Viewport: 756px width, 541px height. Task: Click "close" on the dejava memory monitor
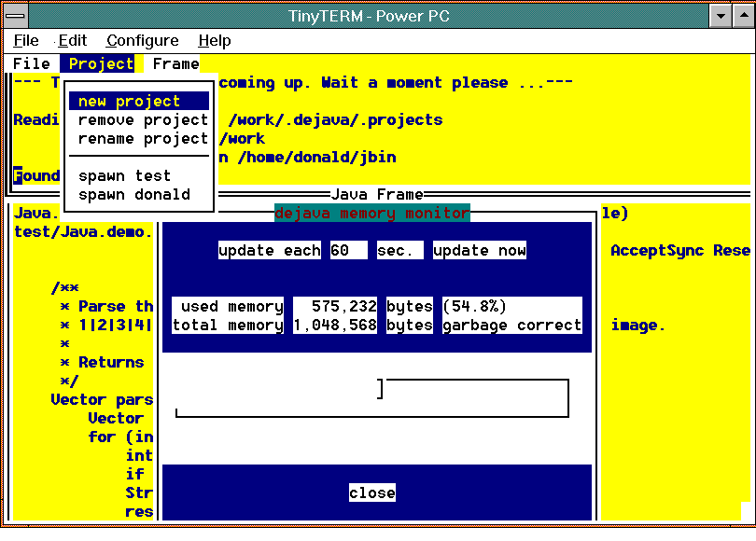[371, 492]
